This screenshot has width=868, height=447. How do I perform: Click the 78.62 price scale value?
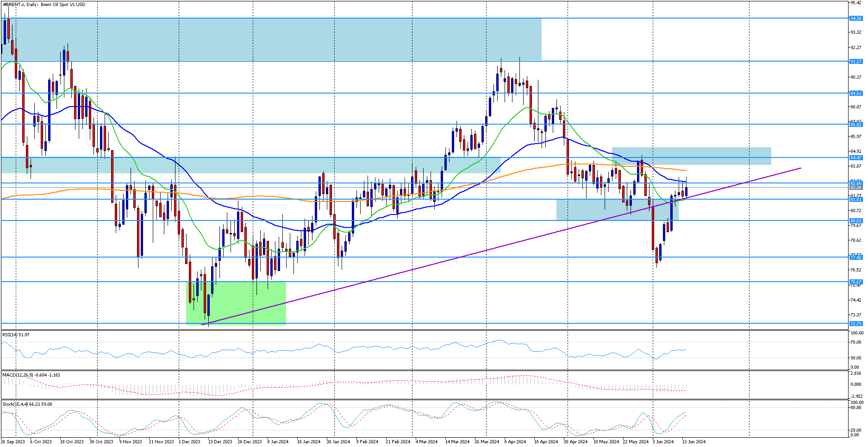click(856, 240)
